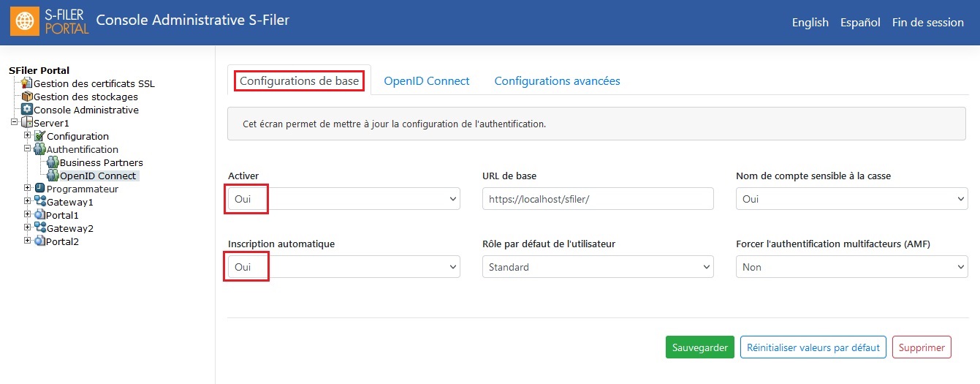Click the Console Administrative gear icon
The width and height of the screenshot is (980, 384).
[x=27, y=110]
